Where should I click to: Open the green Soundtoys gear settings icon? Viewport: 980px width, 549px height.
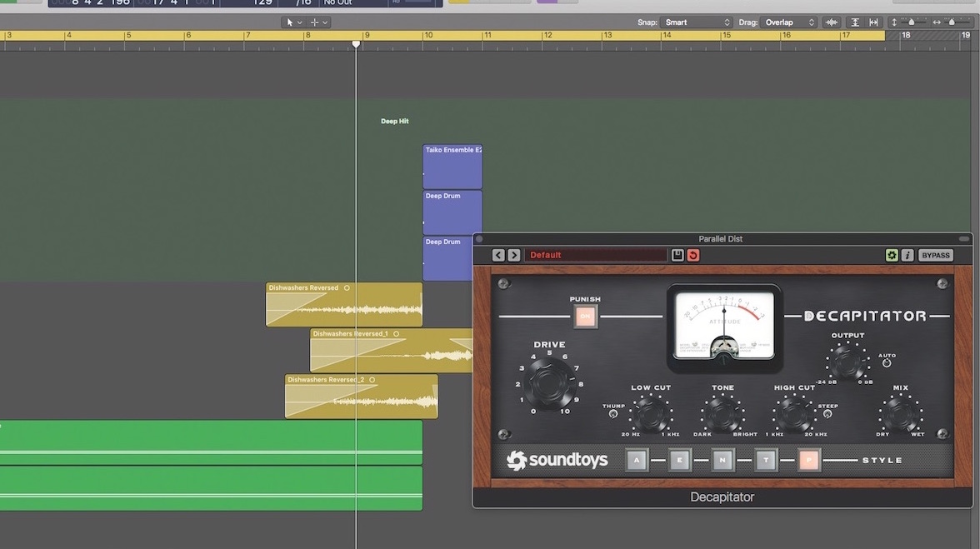click(x=892, y=255)
